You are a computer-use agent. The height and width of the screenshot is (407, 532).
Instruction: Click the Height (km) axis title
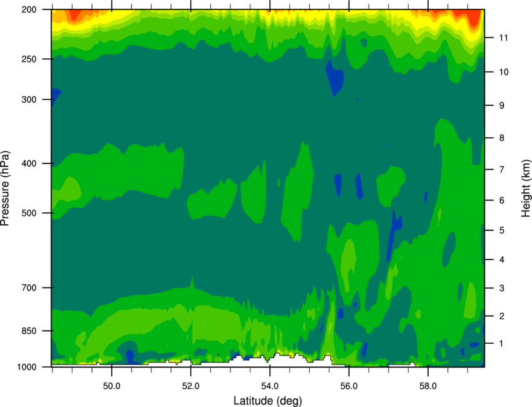(526, 188)
